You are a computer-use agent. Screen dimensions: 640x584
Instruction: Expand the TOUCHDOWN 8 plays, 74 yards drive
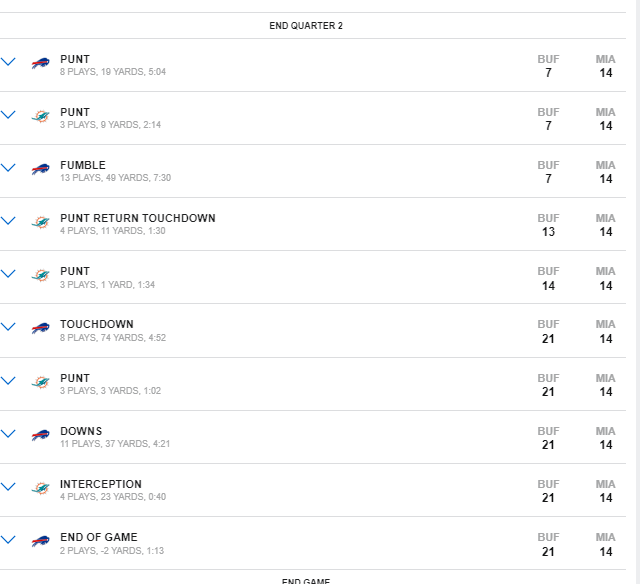pos(8,326)
